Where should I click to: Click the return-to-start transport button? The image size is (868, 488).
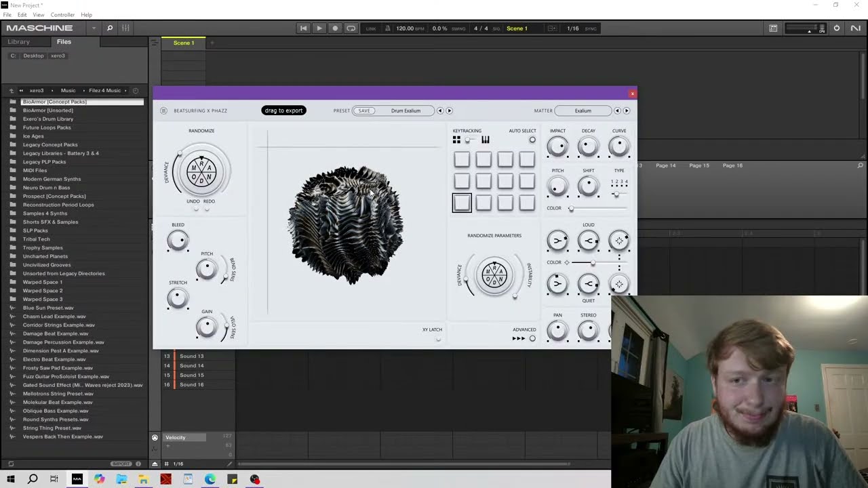[x=303, y=28]
